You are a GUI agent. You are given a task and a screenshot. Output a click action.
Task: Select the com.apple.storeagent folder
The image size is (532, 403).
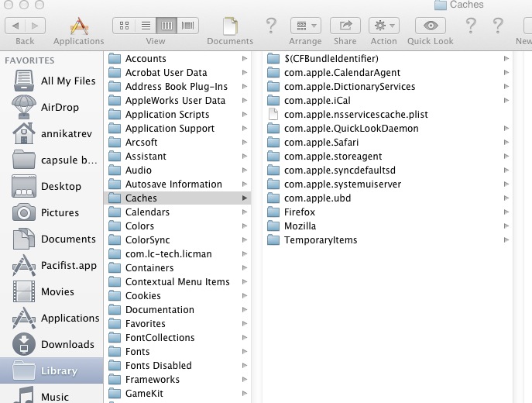coord(387,157)
